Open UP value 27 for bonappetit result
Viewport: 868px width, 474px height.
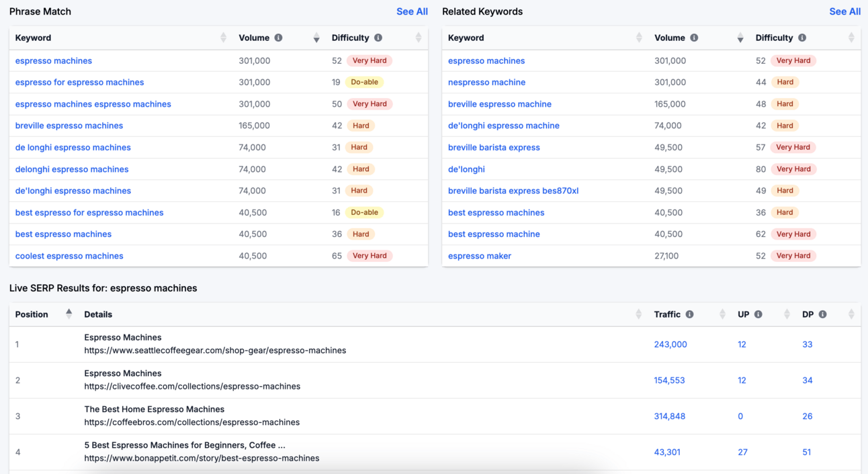click(x=742, y=452)
